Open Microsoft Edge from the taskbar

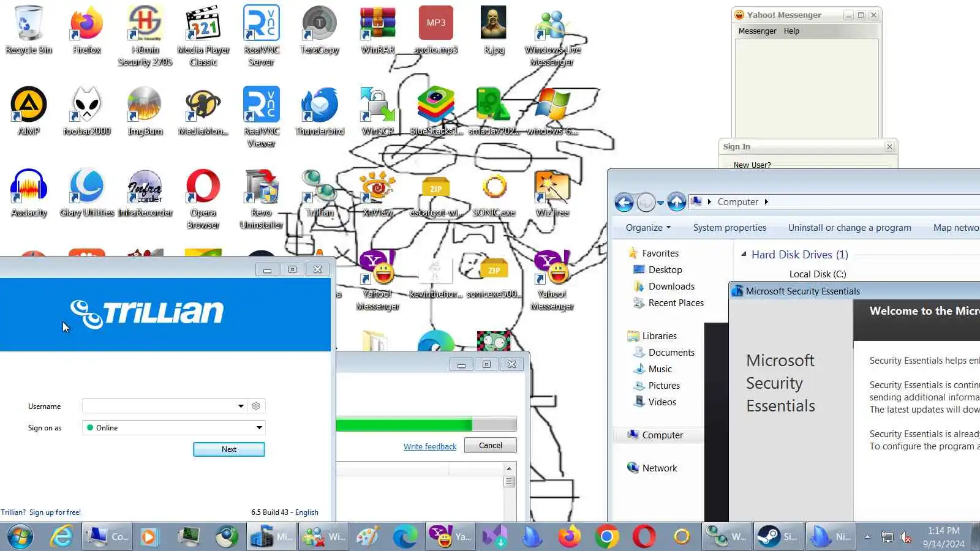coord(405,537)
